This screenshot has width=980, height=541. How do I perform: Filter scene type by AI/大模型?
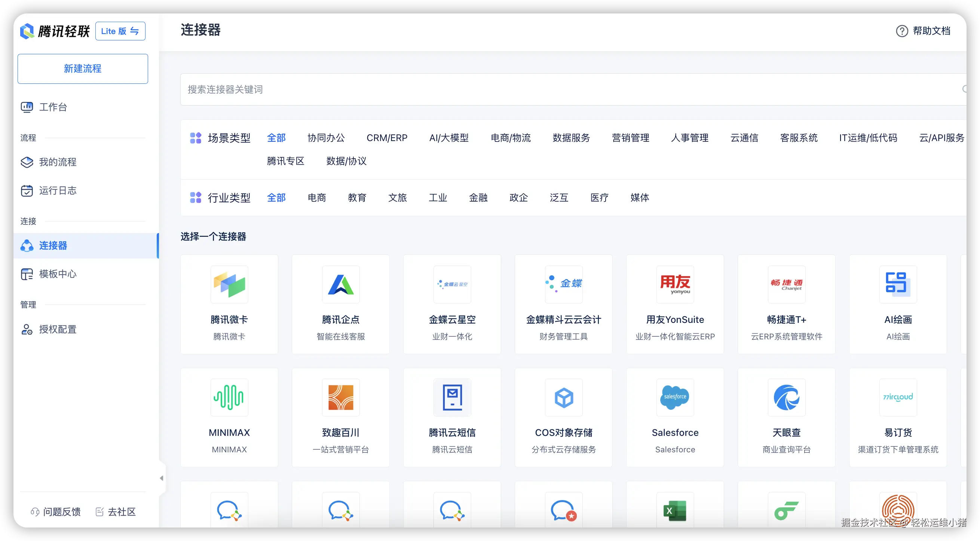click(449, 138)
